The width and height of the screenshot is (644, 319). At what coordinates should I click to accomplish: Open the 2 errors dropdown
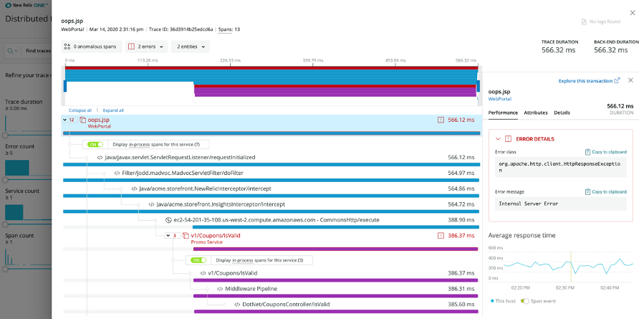(147, 47)
